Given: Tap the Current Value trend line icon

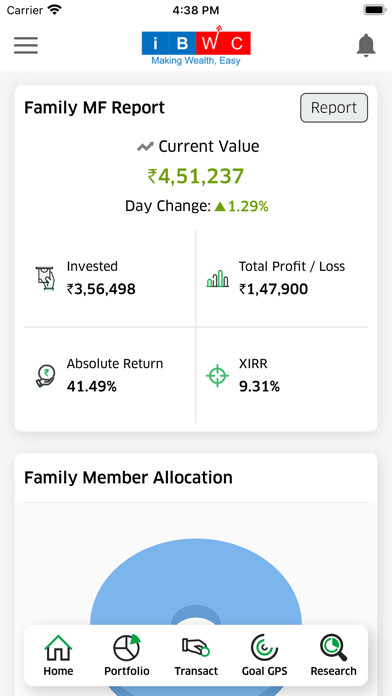Looking at the screenshot, I should click(145, 146).
